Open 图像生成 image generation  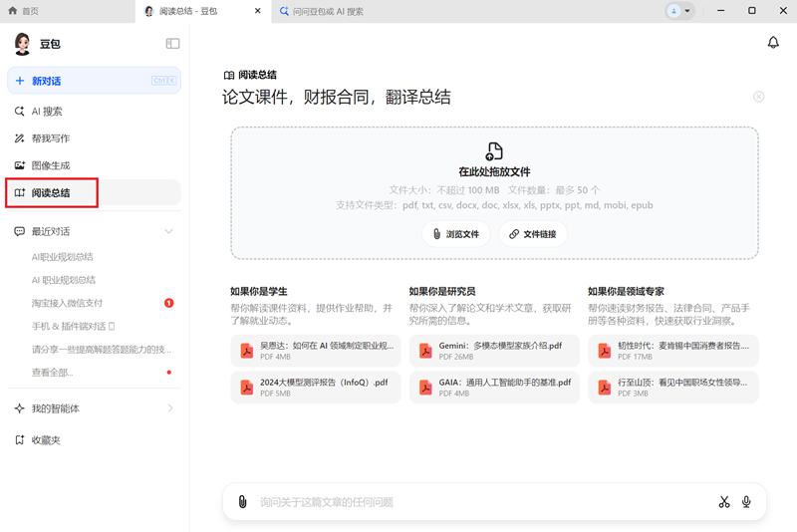pos(94,165)
